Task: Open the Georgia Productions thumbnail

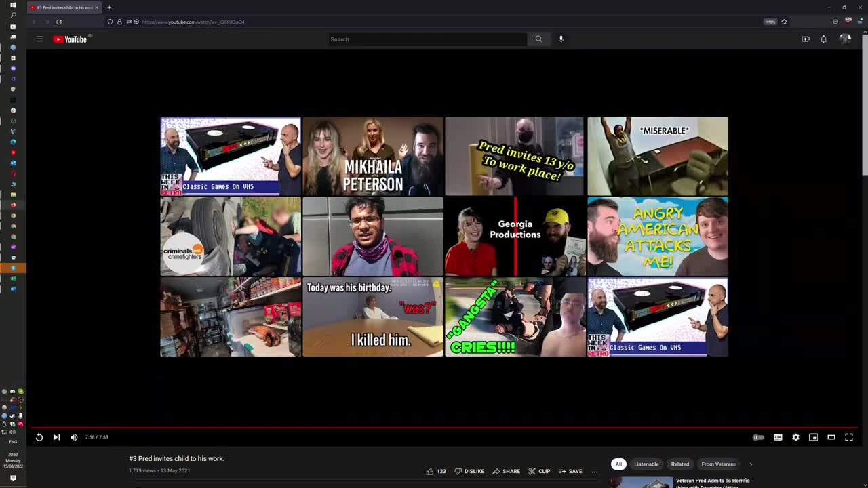Action: click(515, 236)
